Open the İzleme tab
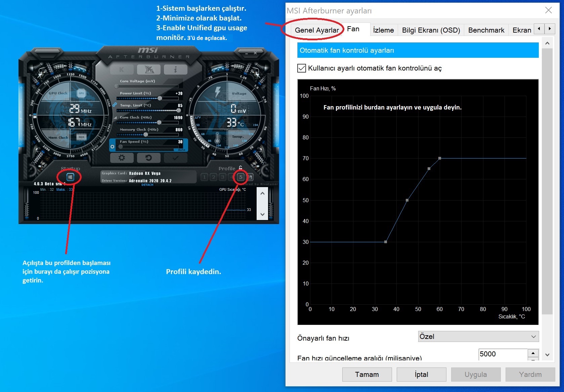 point(384,30)
